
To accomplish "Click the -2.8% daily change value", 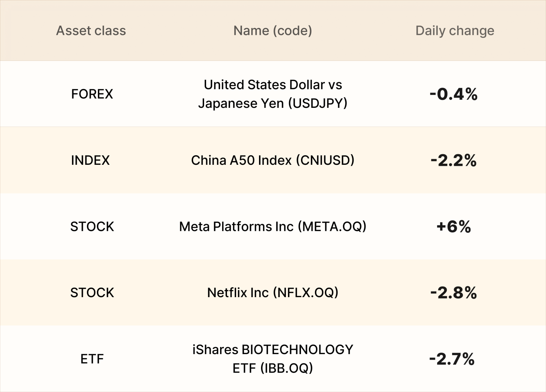I will (454, 293).
